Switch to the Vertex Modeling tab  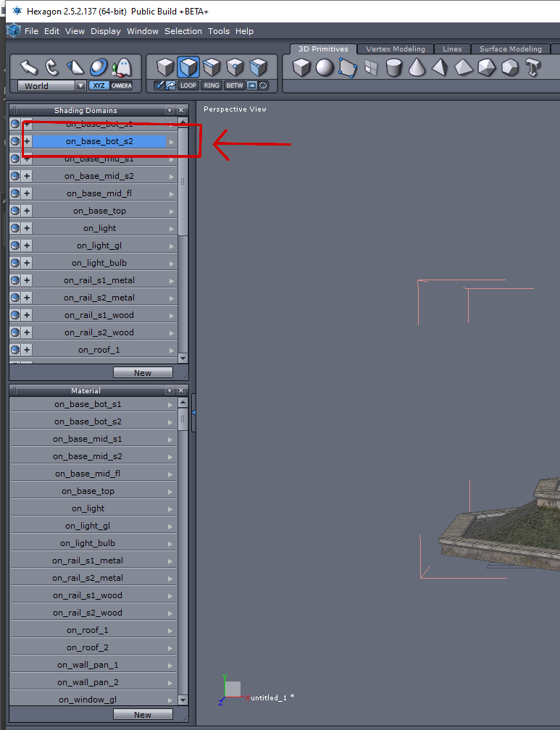point(395,49)
